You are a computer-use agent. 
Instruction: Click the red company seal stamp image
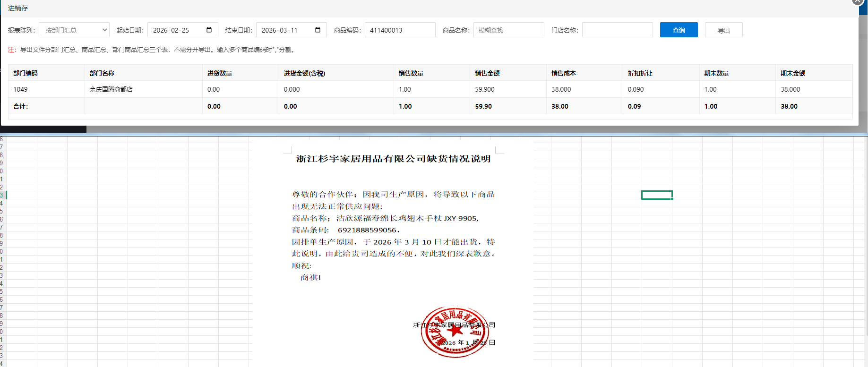tap(455, 332)
